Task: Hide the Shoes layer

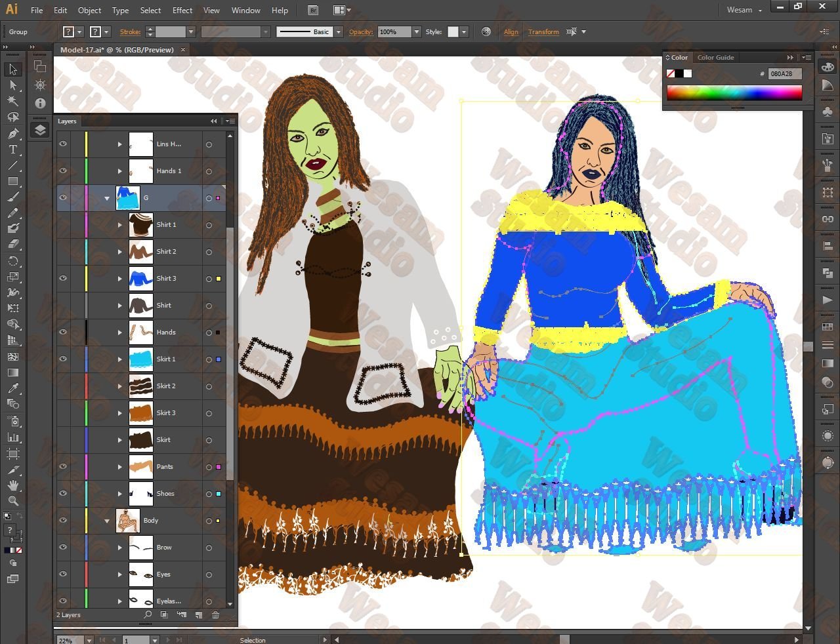Action: 63,494
